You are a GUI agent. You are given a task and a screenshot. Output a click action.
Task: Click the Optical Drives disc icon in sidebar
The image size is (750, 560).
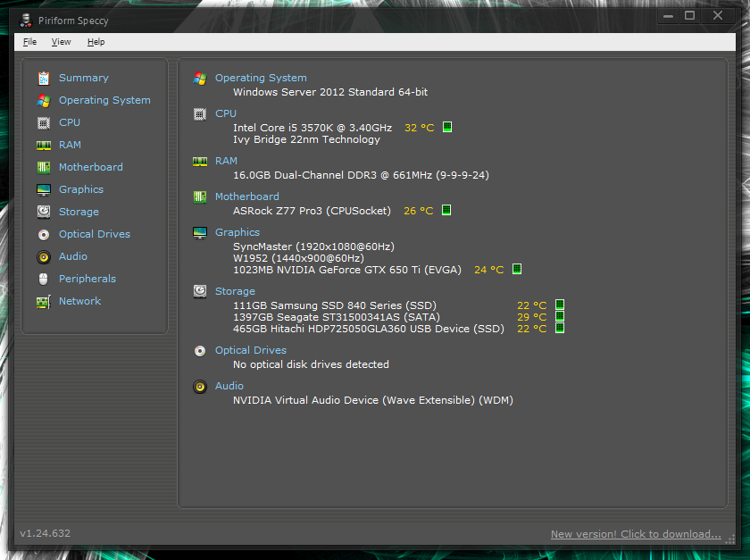pos(44,235)
